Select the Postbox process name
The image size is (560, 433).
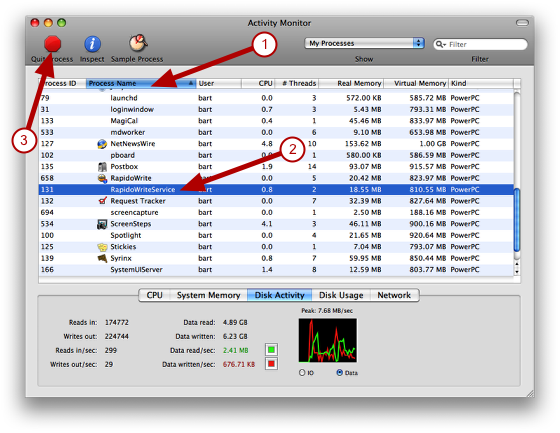tap(124, 167)
